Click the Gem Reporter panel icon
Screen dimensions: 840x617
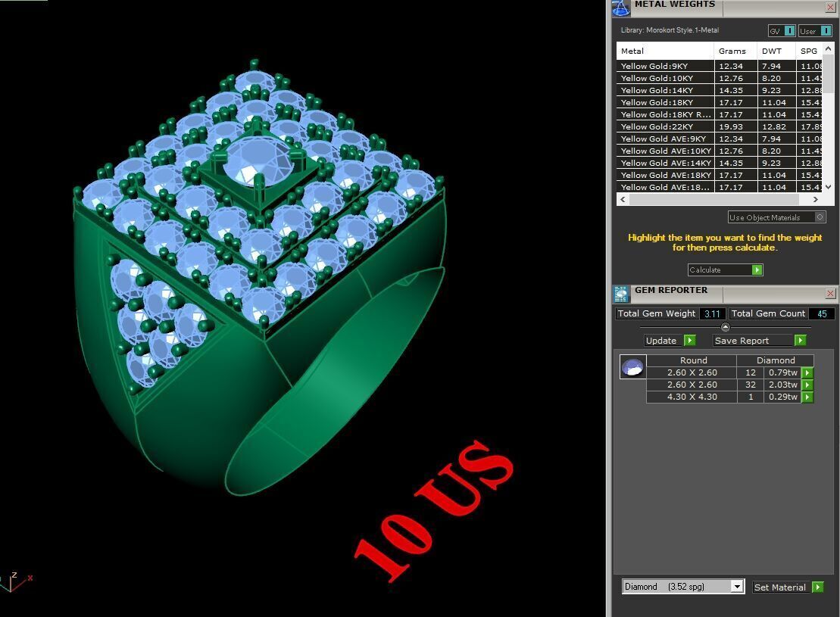click(621, 294)
